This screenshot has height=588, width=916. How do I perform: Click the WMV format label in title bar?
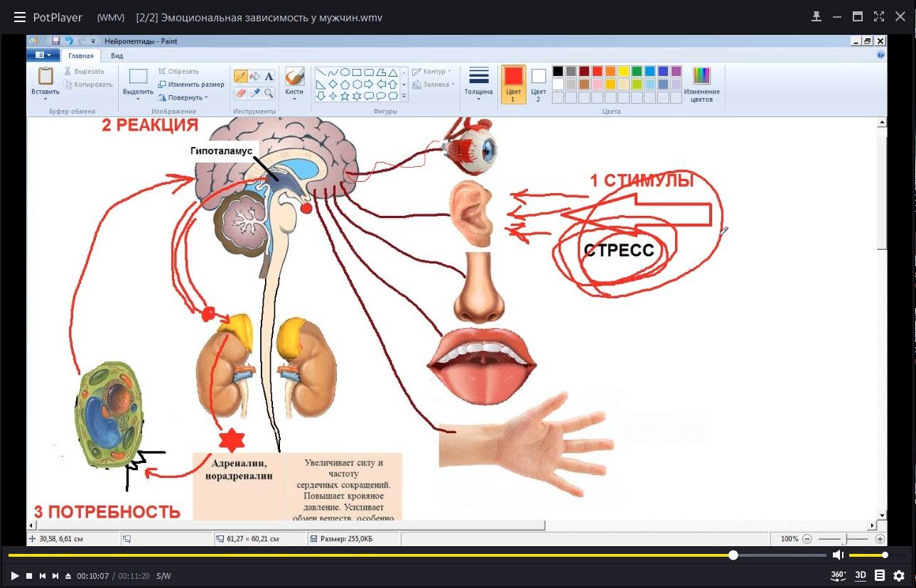(x=111, y=17)
